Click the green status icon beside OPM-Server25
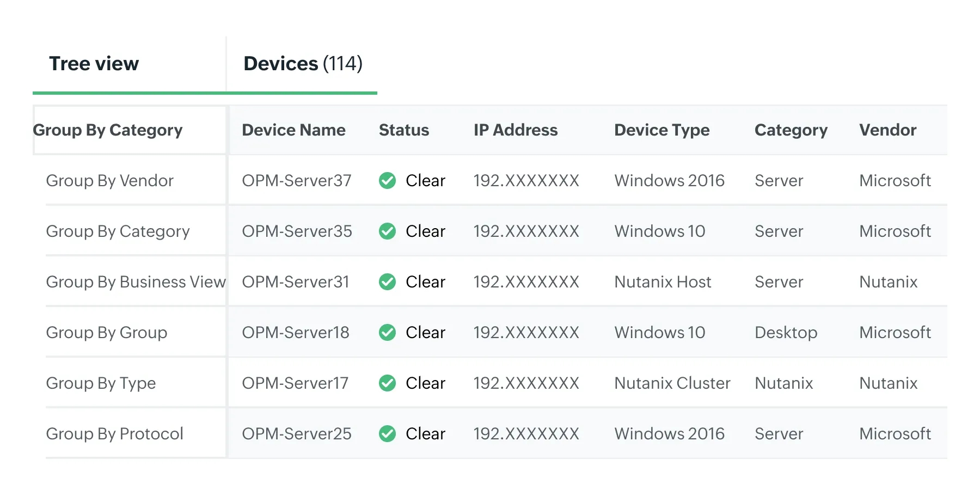 [388, 433]
